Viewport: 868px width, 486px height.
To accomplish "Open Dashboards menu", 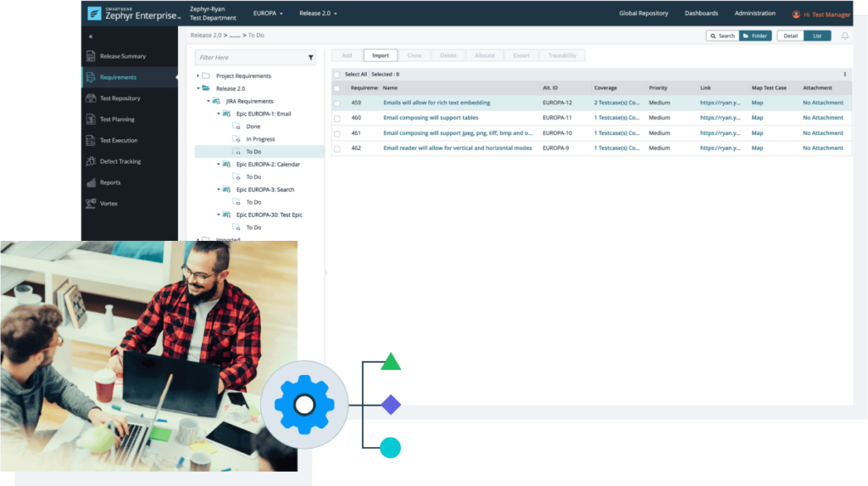I will (x=701, y=14).
